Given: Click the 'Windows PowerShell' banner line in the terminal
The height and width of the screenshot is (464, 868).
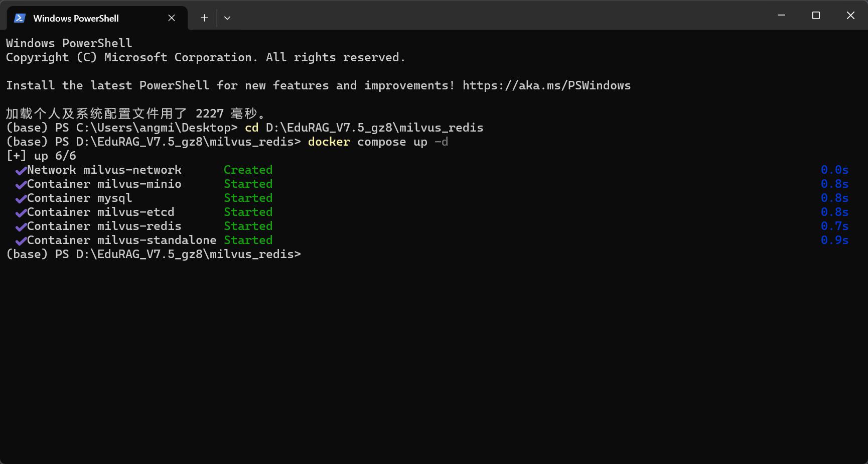Looking at the screenshot, I should (x=69, y=43).
